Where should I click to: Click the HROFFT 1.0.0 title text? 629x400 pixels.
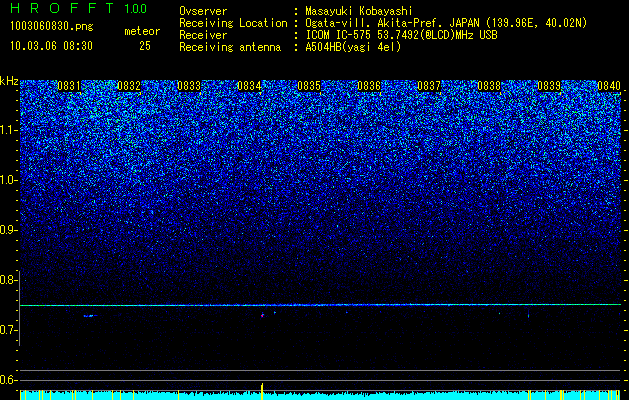coord(79,8)
